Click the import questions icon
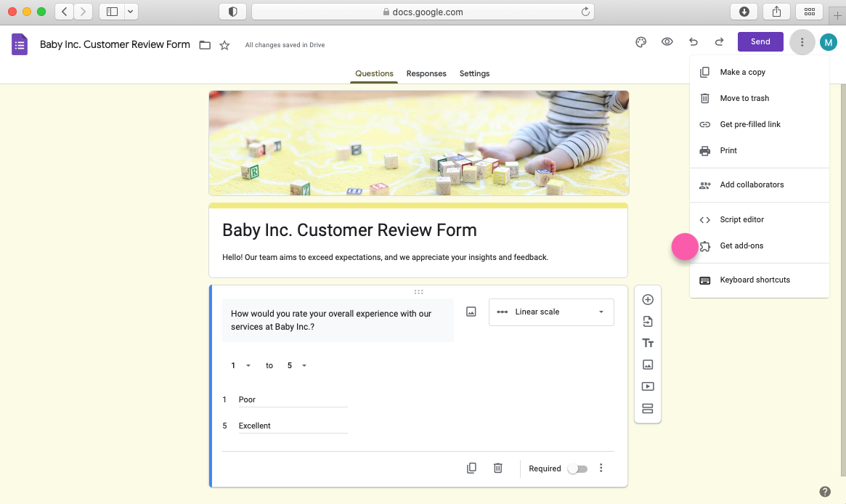The height and width of the screenshot is (504, 846). (648, 322)
